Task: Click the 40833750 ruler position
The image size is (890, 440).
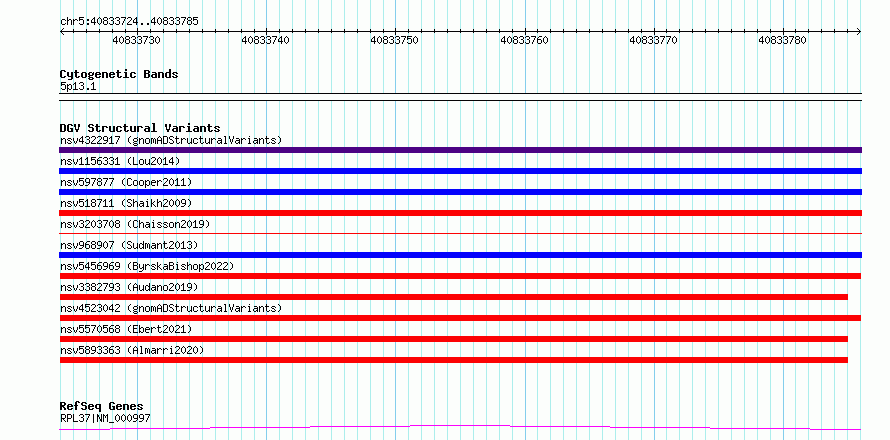Action: (395, 40)
